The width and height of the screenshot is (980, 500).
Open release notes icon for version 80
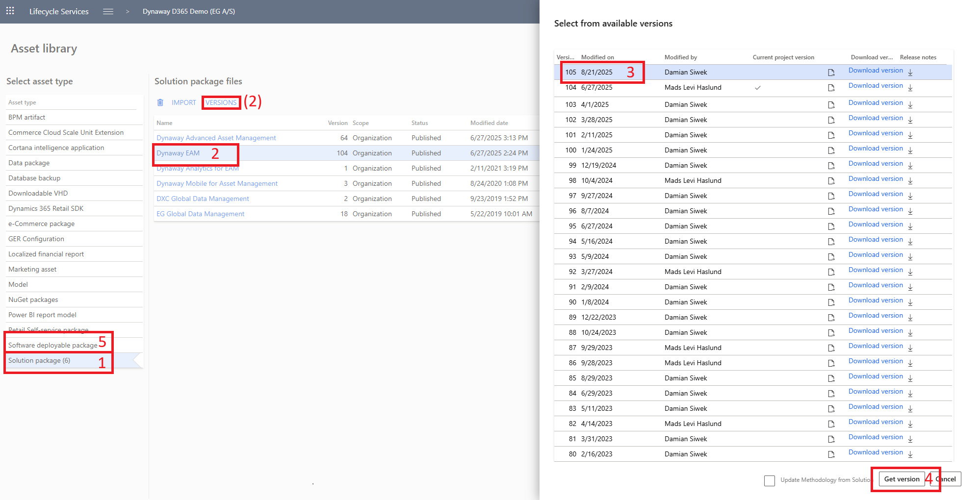coord(831,454)
